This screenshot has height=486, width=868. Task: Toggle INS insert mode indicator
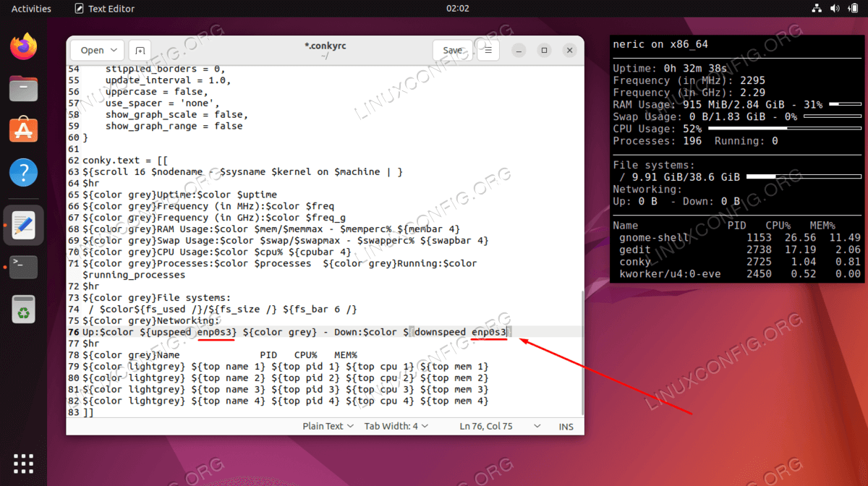click(566, 426)
